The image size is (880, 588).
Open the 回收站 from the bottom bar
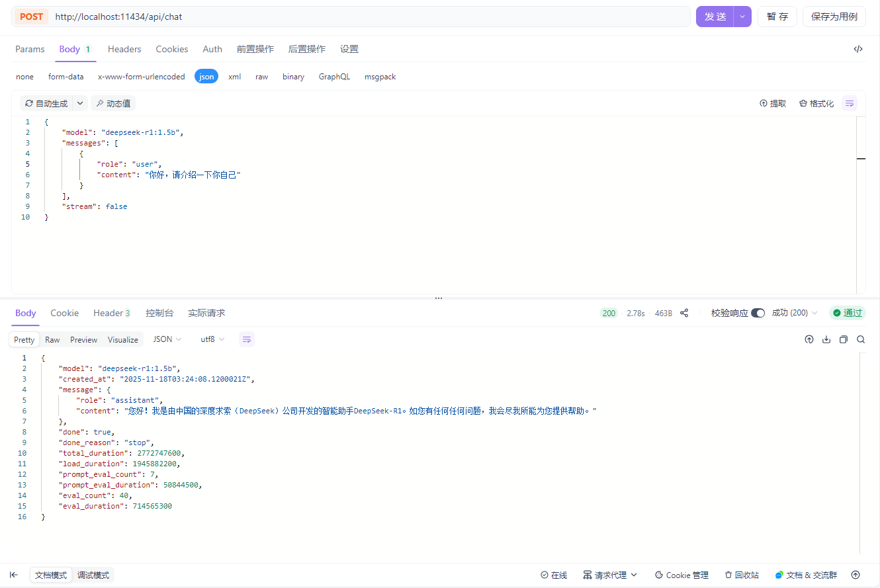click(741, 575)
